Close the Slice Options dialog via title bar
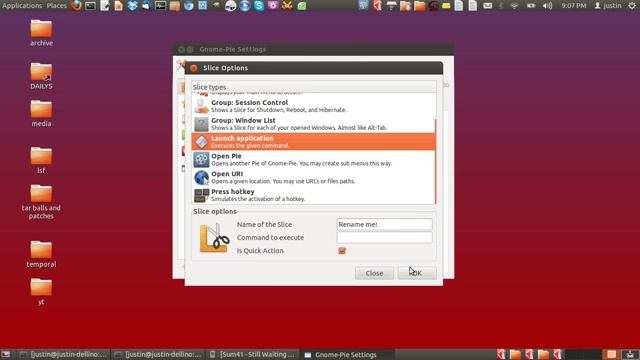The width and height of the screenshot is (640, 360). (x=194, y=68)
